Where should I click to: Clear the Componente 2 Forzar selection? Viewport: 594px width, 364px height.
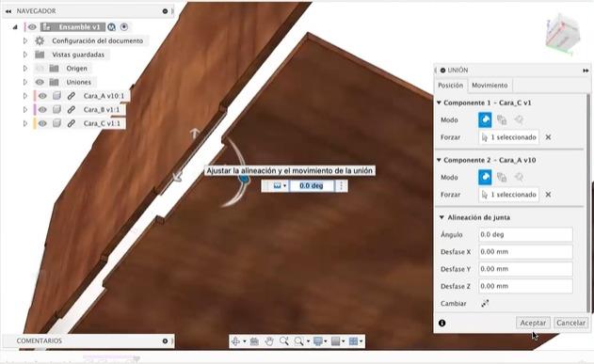pyautogui.click(x=548, y=195)
